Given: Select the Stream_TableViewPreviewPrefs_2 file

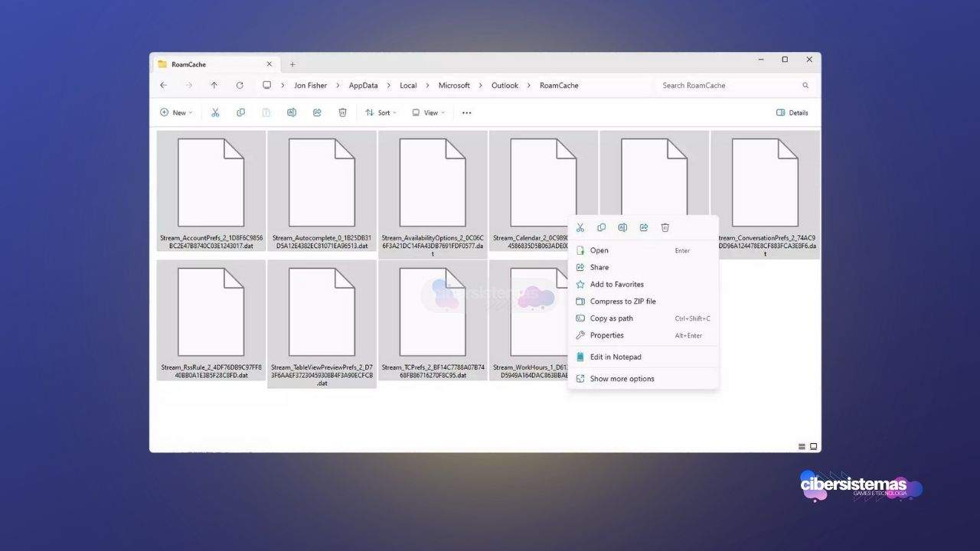Looking at the screenshot, I should 322,324.
